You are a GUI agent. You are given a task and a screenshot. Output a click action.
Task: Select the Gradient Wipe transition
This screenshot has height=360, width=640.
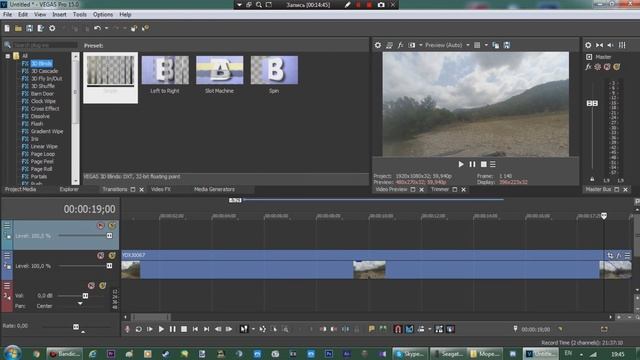click(47, 131)
